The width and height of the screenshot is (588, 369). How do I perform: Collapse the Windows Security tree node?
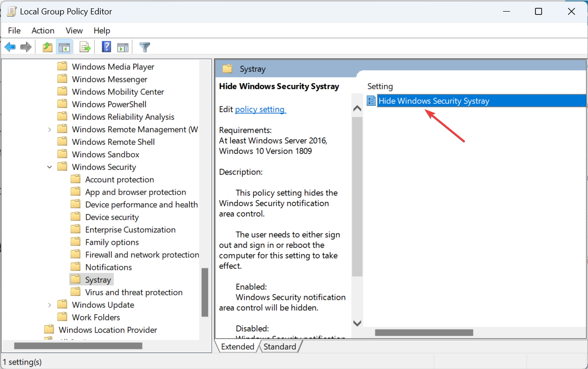click(50, 167)
